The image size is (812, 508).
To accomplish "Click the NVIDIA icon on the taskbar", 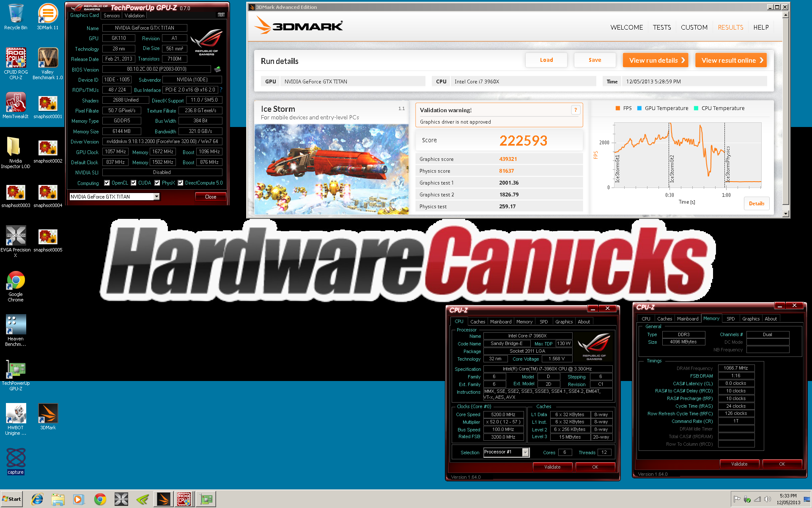I will (x=143, y=500).
